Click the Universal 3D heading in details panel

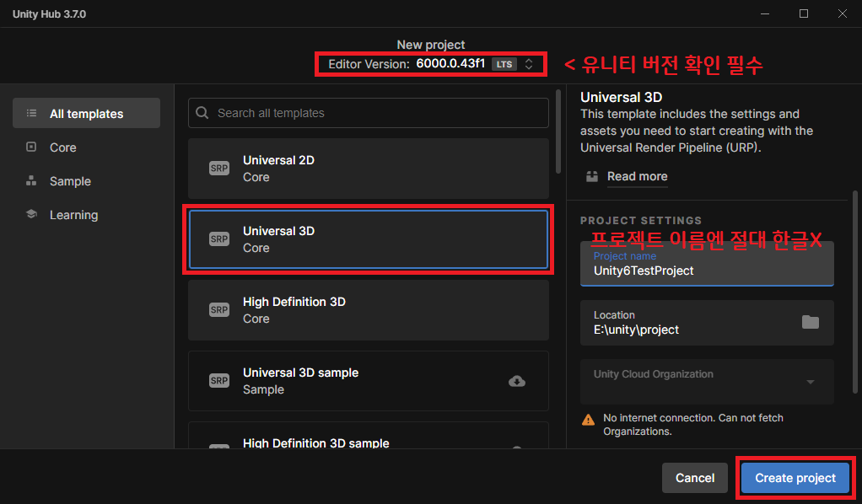pos(622,97)
